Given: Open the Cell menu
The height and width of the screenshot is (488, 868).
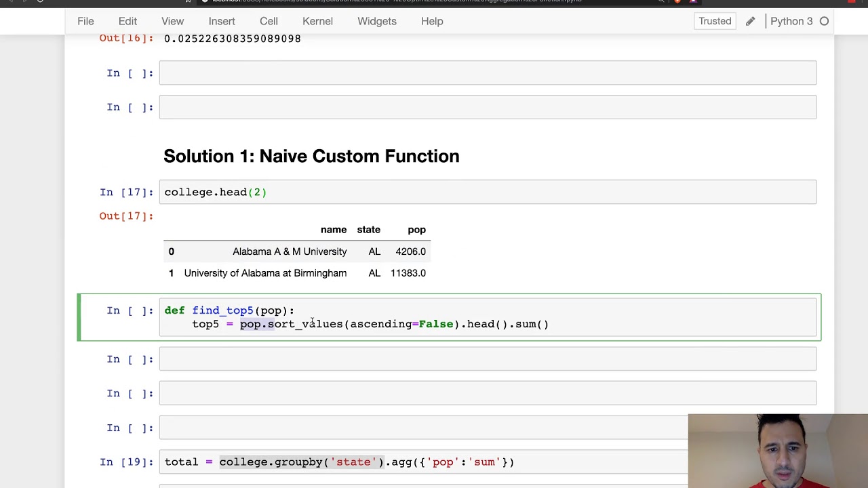Looking at the screenshot, I should (x=269, y=21).
